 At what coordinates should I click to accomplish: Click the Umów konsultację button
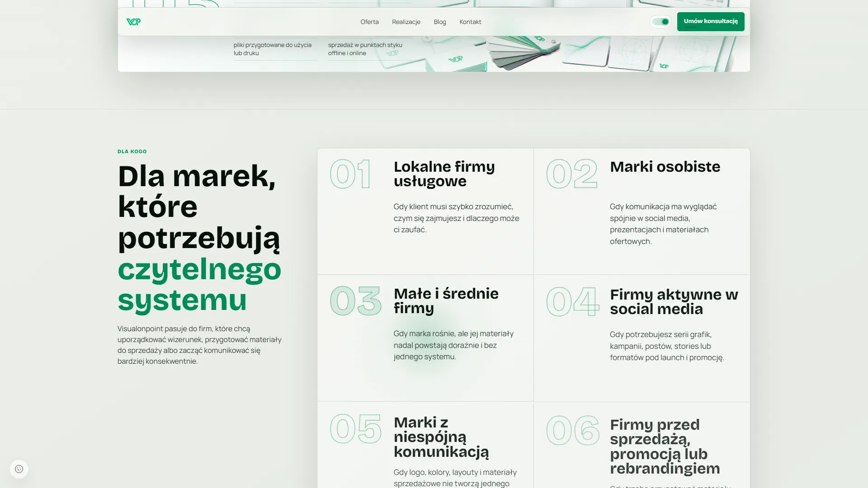711,22
